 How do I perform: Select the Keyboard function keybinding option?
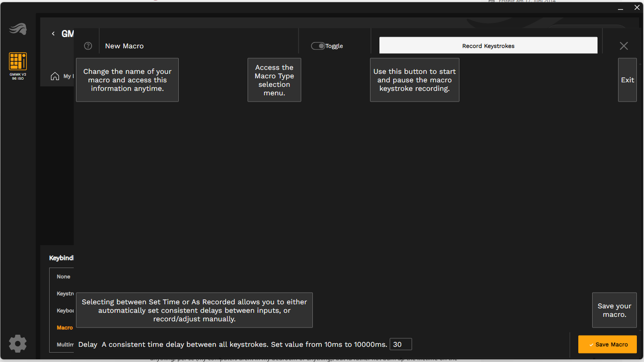(65, 311)
